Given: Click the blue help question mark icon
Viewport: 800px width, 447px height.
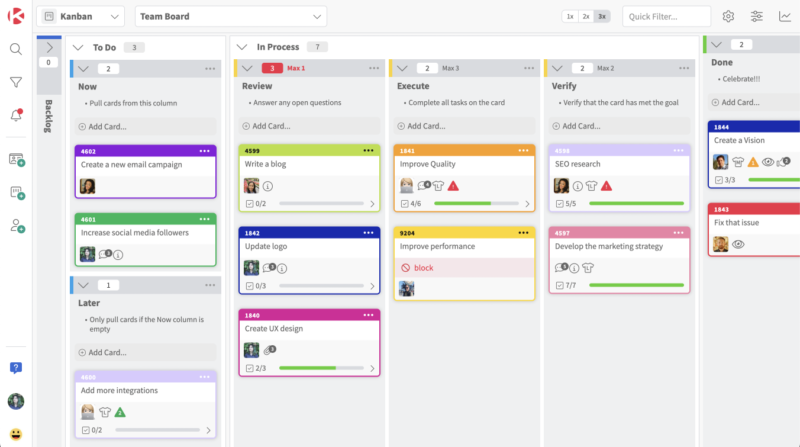Looking at the screenshot, I should [16, 368].
